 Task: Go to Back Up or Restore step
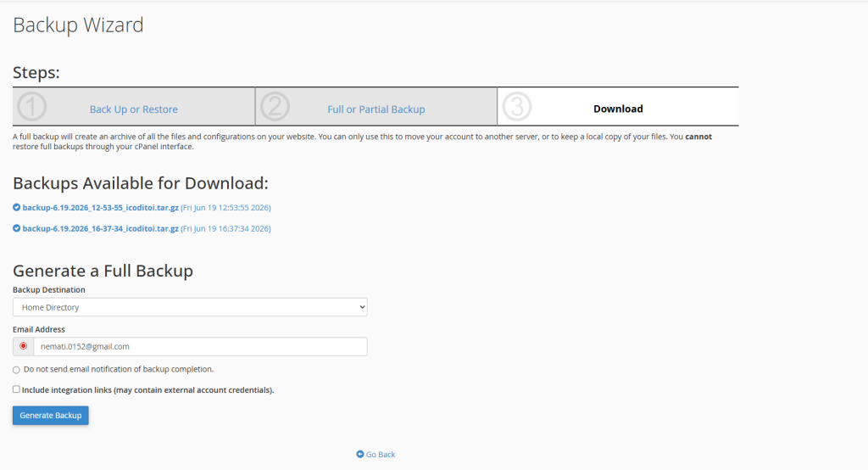click(x=134, y=109)
